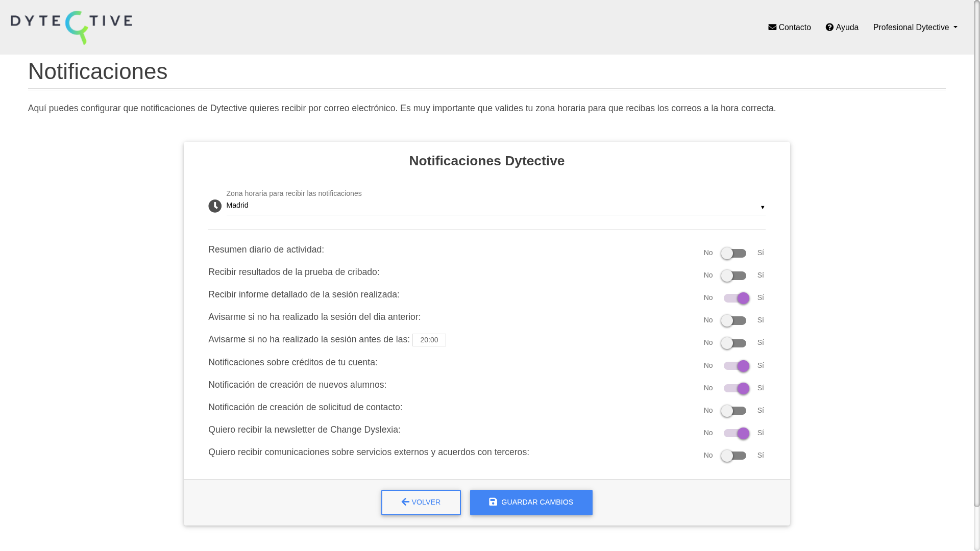This screenshot has height=551, width=980.
Task: Click the clock icon beside time zone
Action: pos(215,206)
